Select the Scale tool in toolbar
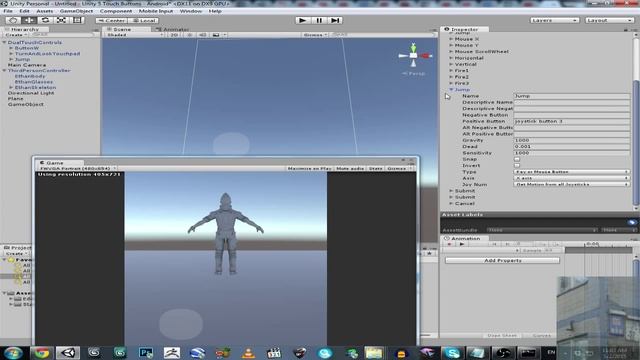Image resolution: width=640 pixels, height=360 pixels. point(61,20)
